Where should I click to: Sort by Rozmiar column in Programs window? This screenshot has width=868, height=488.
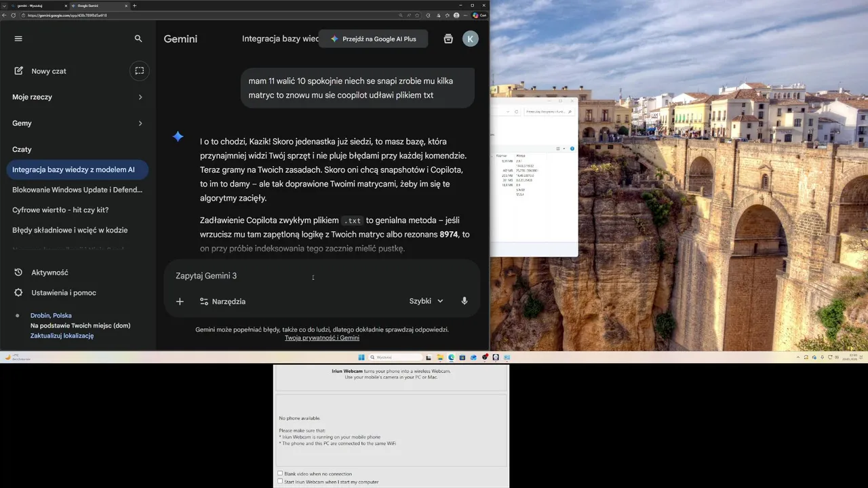502,155
